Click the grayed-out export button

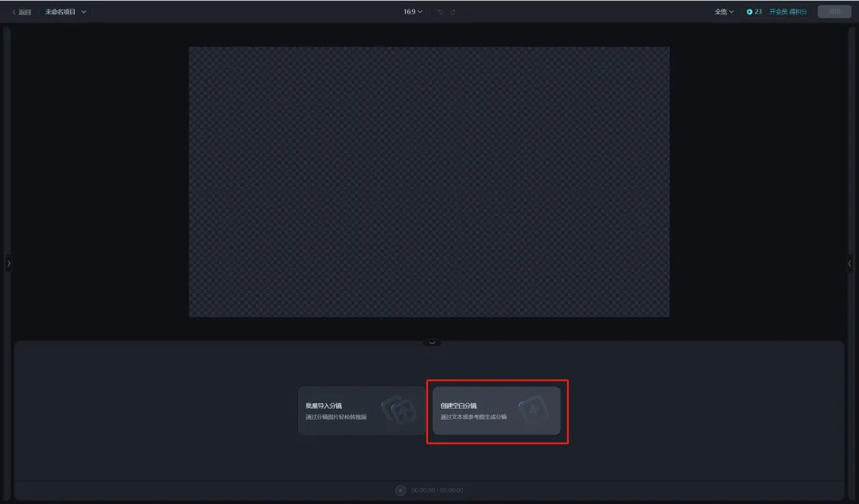[x=834, y=12]
